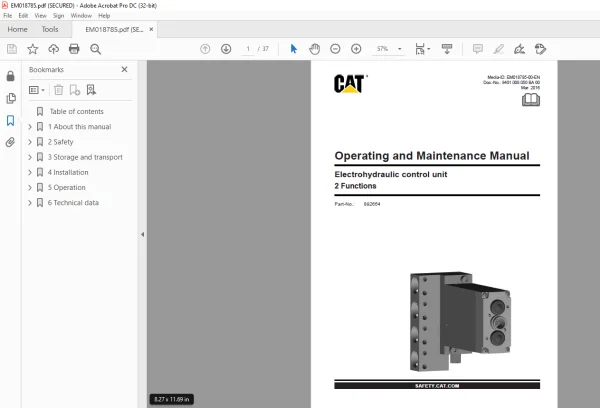Go to previous page arrow
This screenshot has height=408, width=600.
(205, 49)
